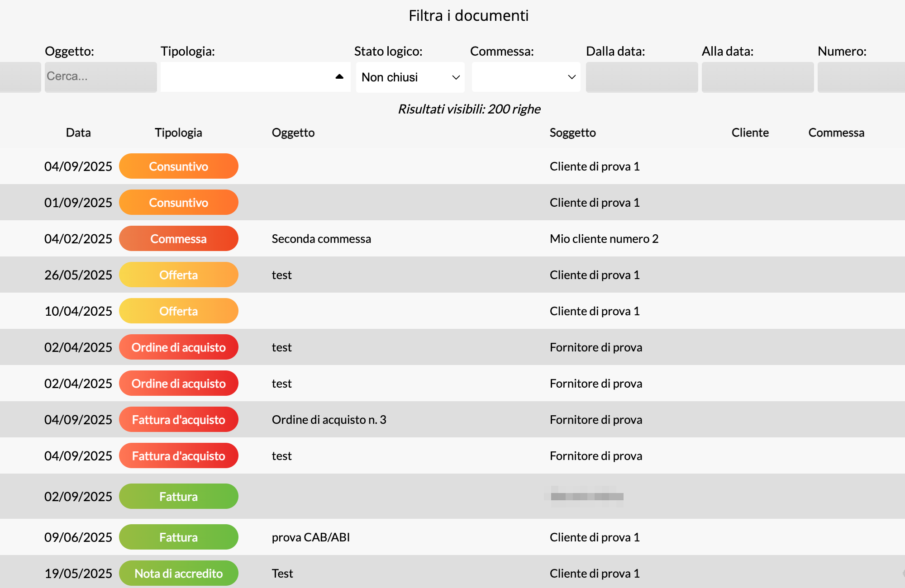Click the Offerta badge dated 10/04/2025

pyautogui.click(x=178, y=311)
